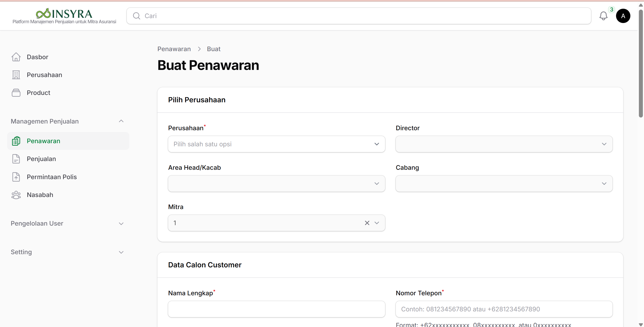This screenshot has height=327, width=644.
Task: Click the Pilih Perusahaan heading
Action: (197, 100)
